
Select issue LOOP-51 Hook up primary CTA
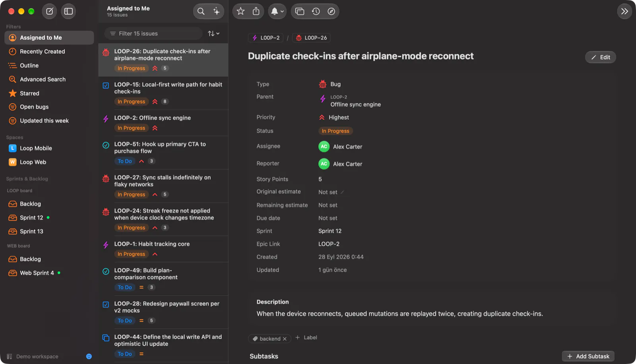[163, 153]
